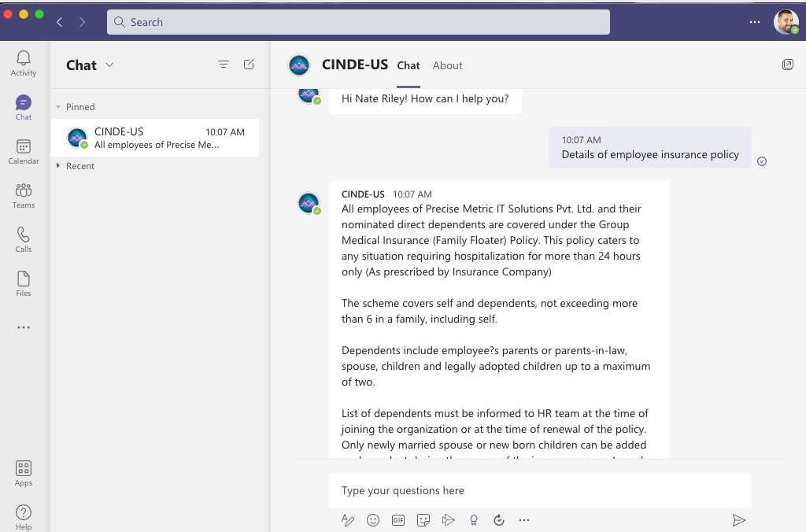Screen dimensions: 806x532
Task: Open the Format text options
Action: coord(347,520)
